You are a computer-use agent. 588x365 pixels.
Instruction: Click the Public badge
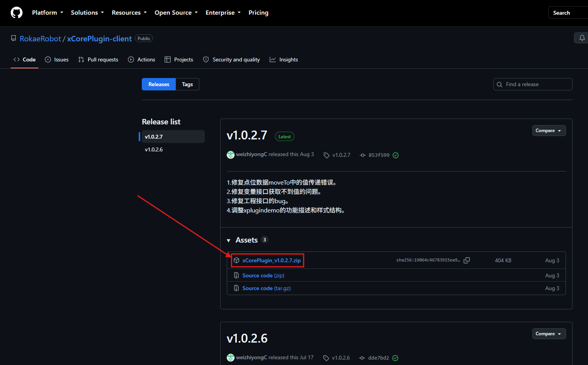pyautogui.click(x=144, y=38)
